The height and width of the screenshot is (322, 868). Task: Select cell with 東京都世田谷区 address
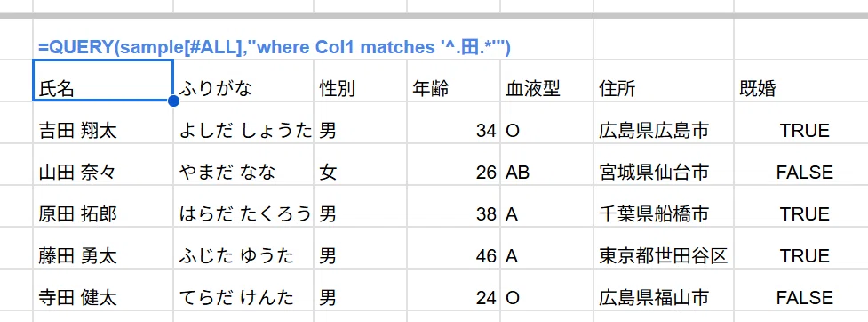(663, 248)
